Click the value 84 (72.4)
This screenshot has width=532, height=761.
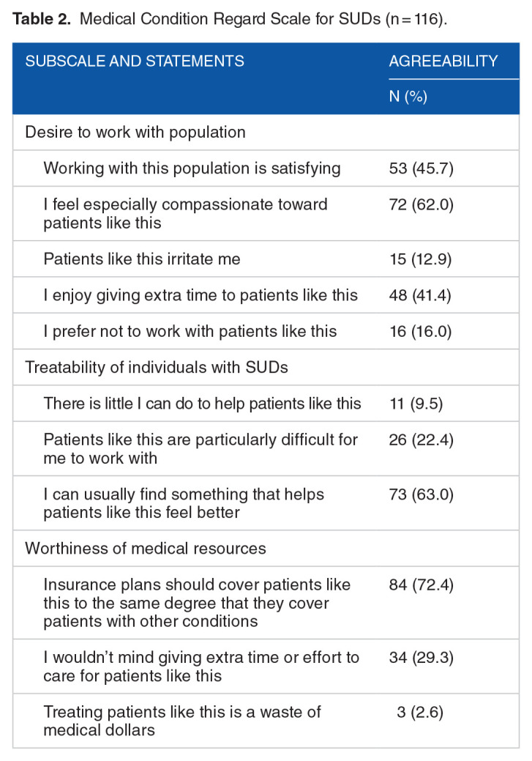click(422, 584)
